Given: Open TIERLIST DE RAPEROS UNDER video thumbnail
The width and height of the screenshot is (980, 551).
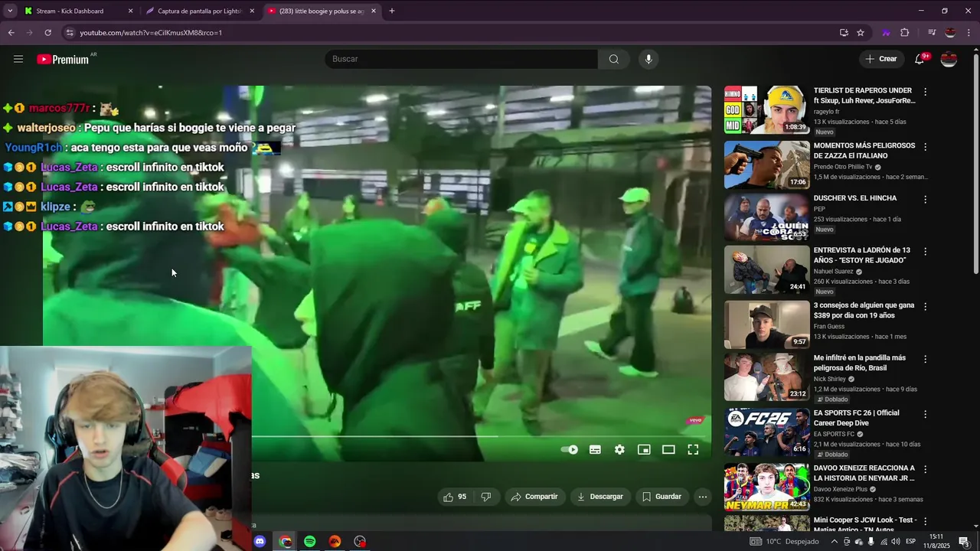Looking at the screenshot, I should point(766,109).
